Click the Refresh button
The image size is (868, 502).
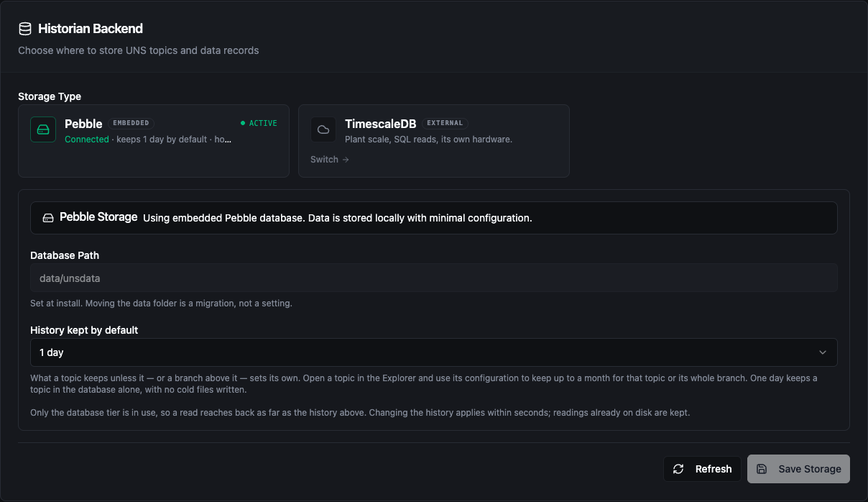coord(703,469)
